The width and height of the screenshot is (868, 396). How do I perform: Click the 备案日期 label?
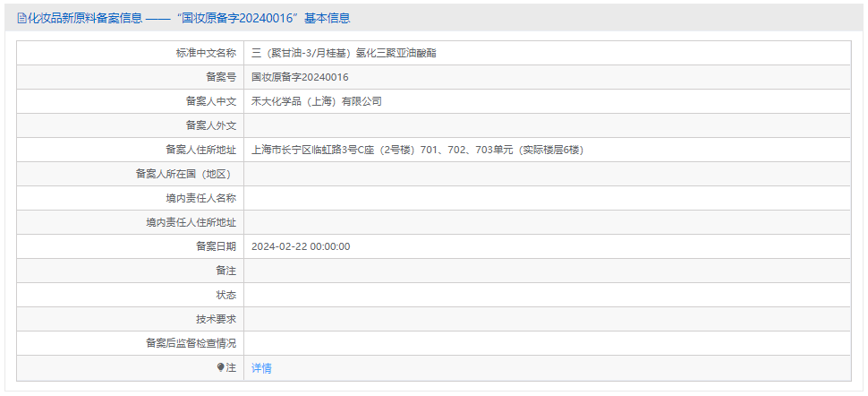click(x=216, y=246)
